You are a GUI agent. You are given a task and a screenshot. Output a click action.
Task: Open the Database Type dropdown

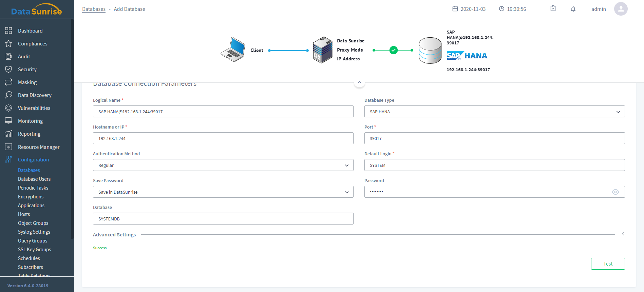click(x=494, y=112)
